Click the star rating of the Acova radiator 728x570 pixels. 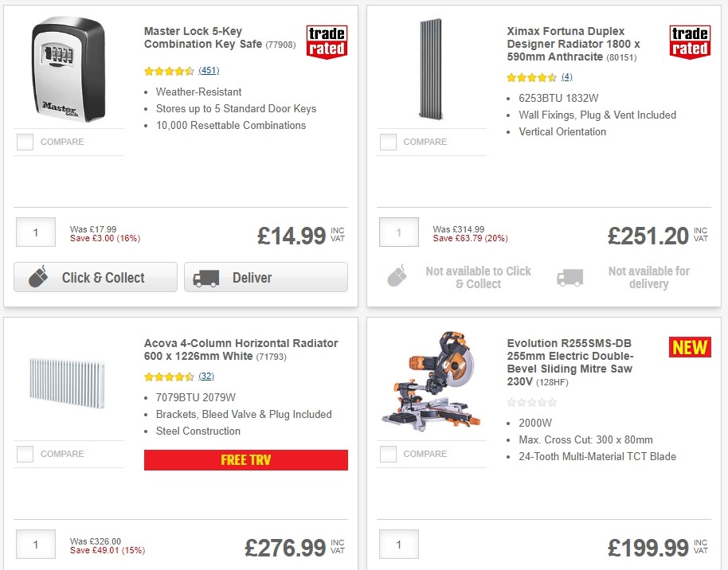point(169,377)
